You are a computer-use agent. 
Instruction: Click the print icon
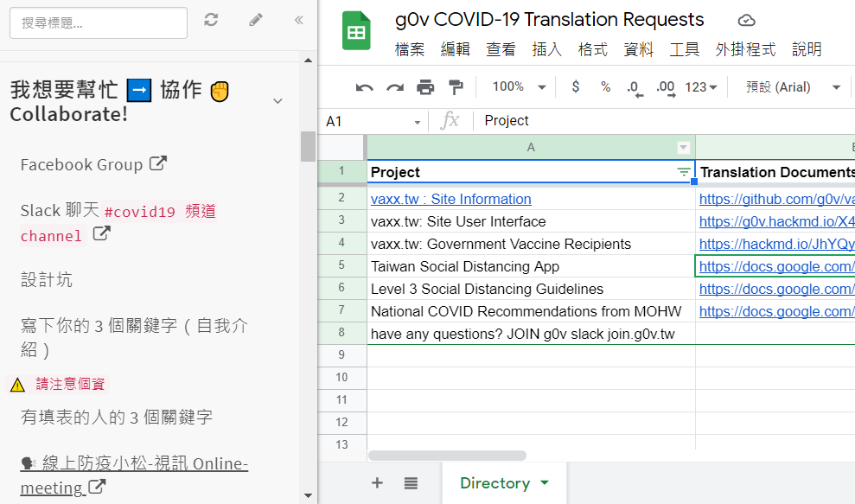point(425,87)
